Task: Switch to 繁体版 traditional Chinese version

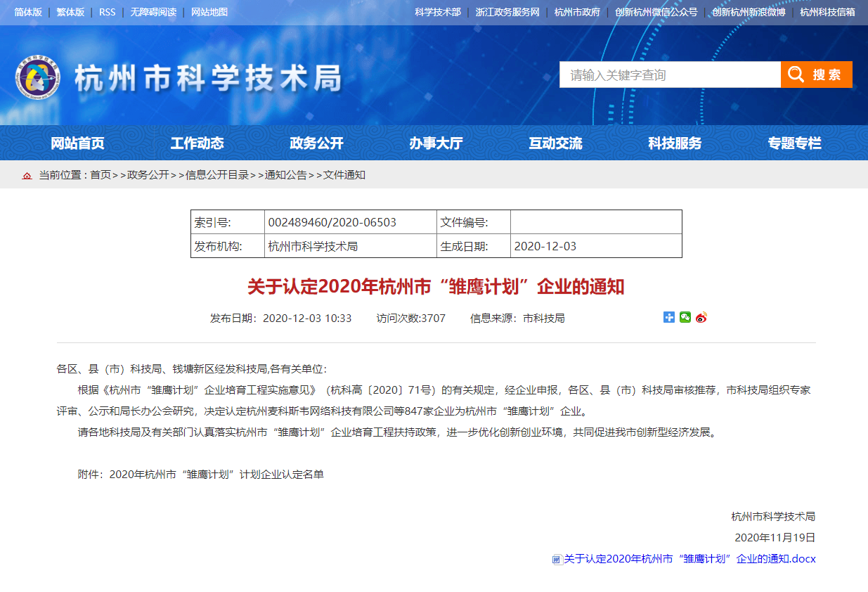Action: click(70, 12)
